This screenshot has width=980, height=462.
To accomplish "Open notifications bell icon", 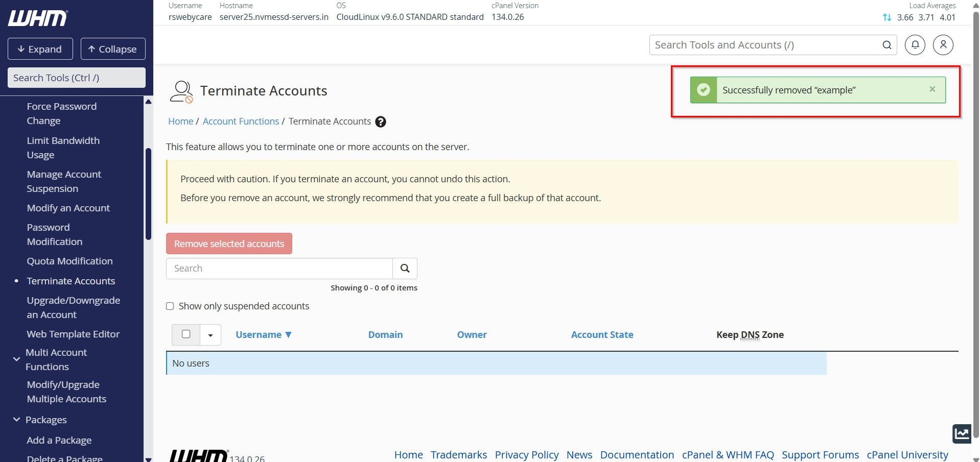I will click(915, 45).
